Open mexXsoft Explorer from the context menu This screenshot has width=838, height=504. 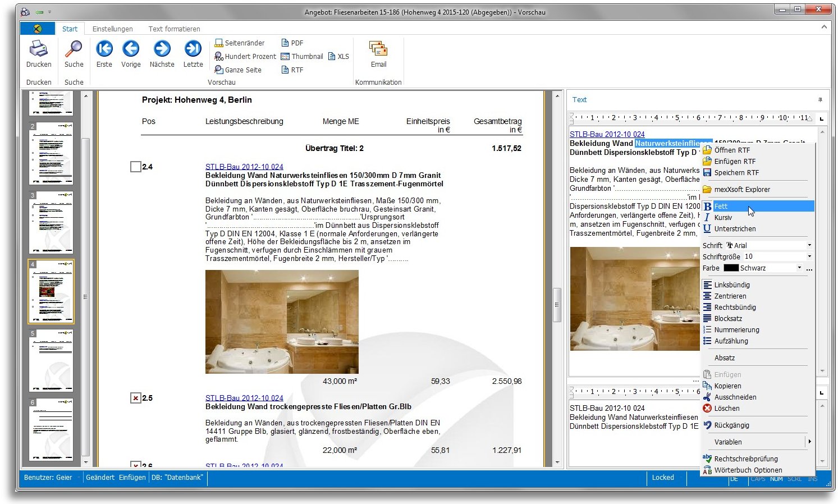pos(757,189)
